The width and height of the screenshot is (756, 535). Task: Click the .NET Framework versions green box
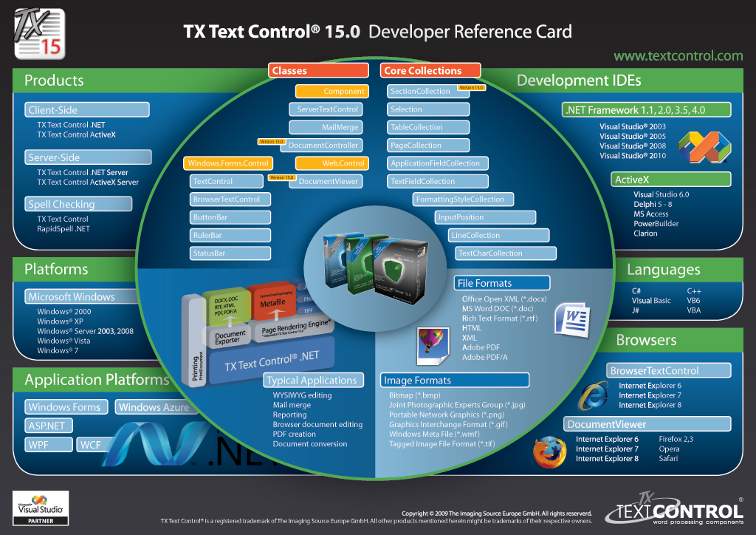click(647, 109)
